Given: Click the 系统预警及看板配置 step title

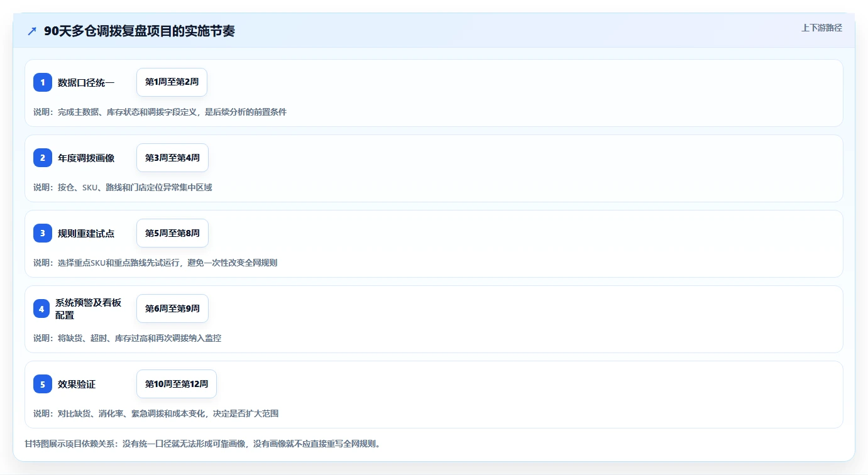Looking at the screenshot, I should (x=88, y=308).
